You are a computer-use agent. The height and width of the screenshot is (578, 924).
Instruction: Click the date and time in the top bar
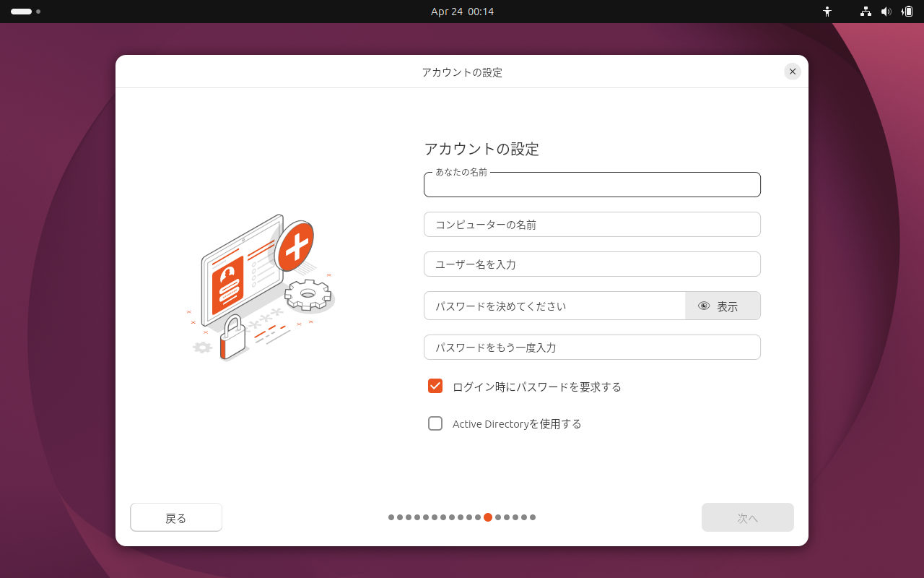(x=462, y=12)
